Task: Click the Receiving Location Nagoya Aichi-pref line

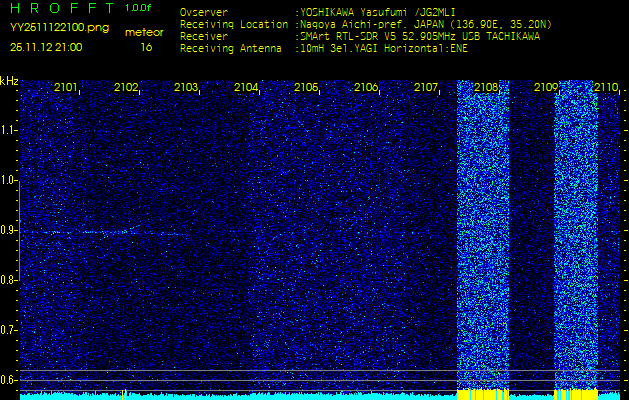Action: coord(366,25)
